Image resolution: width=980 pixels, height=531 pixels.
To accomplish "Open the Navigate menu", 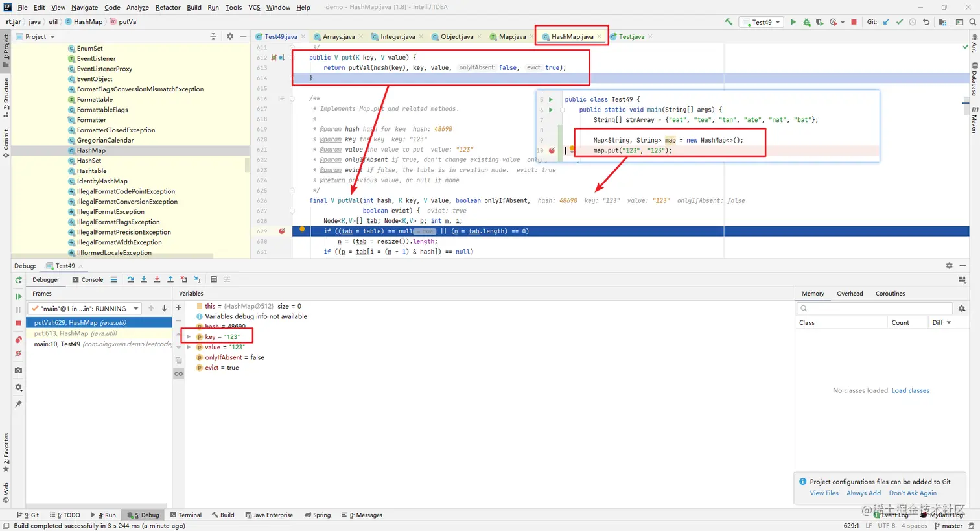I will point(84,7).
